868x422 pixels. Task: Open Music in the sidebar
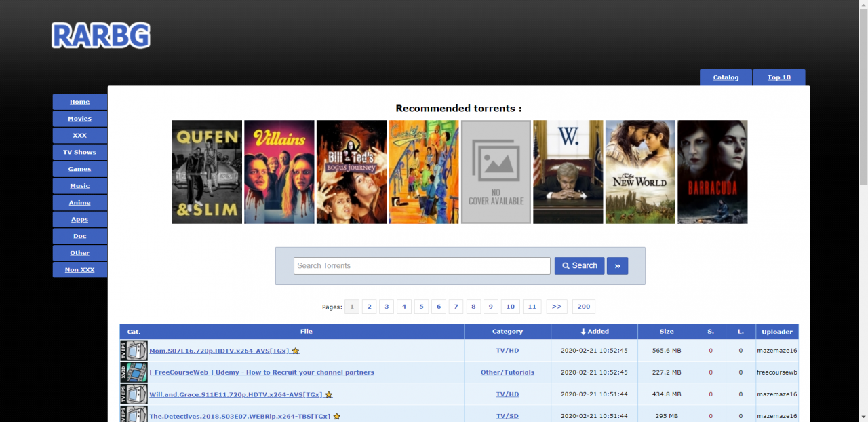(80, 186)
